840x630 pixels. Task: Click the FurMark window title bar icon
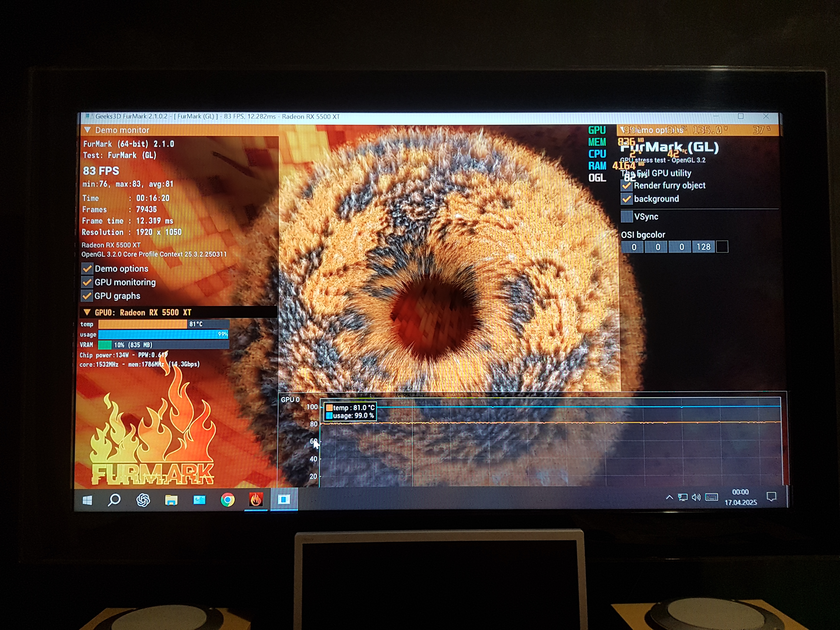point(89,116)
